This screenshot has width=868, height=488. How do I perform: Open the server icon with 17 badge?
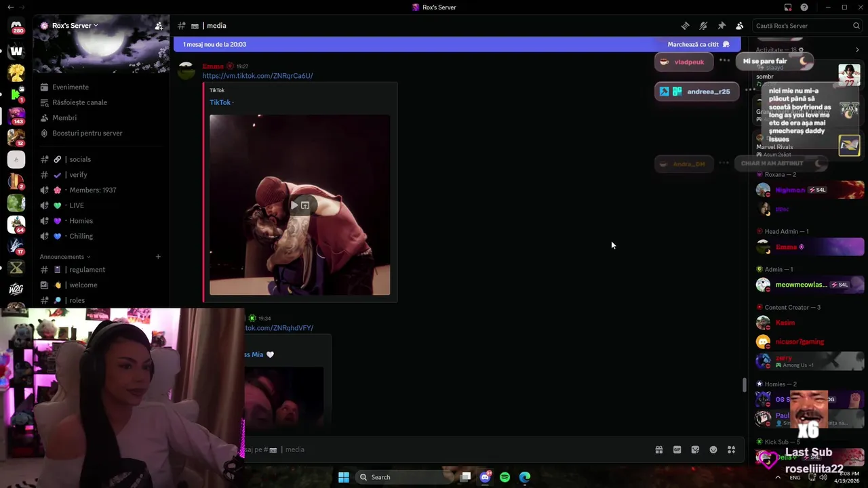(16, 246)
